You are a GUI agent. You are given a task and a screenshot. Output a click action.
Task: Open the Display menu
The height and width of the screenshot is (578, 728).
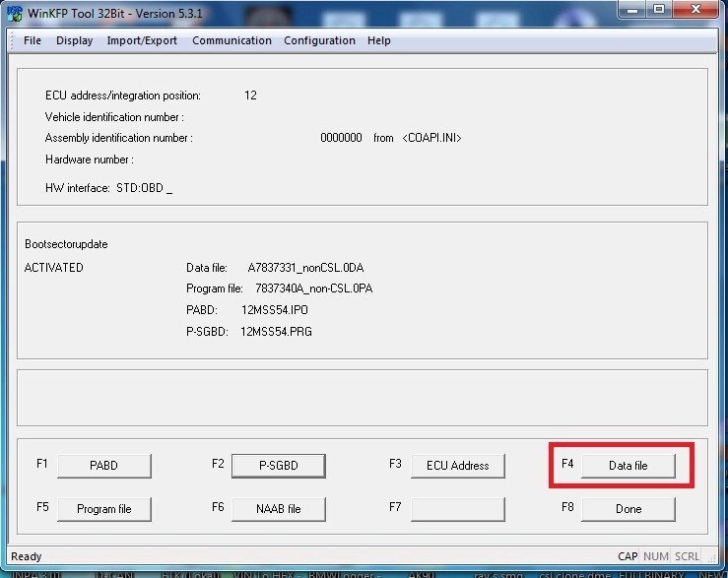click(x=74, y=40)
